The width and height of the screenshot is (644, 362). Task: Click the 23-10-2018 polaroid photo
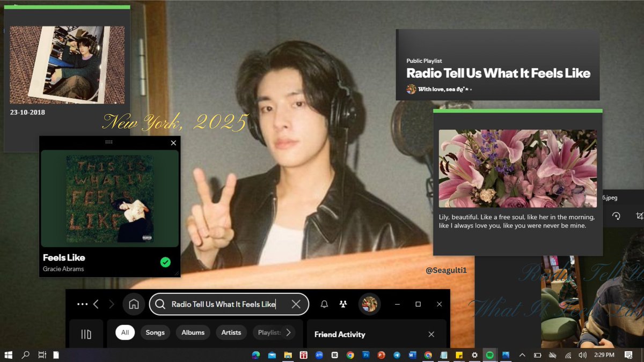coord(67,65)
